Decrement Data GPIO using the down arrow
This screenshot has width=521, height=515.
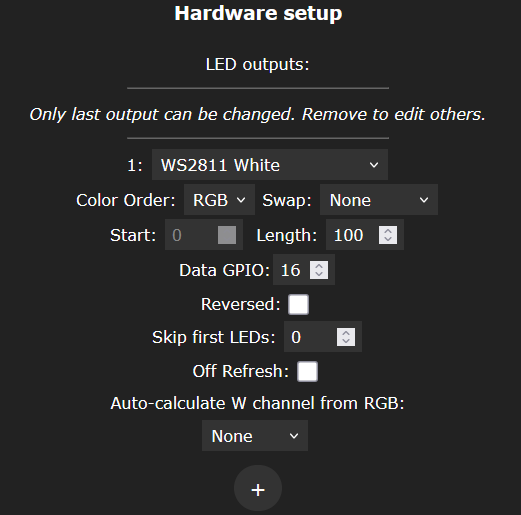point(319,274)
